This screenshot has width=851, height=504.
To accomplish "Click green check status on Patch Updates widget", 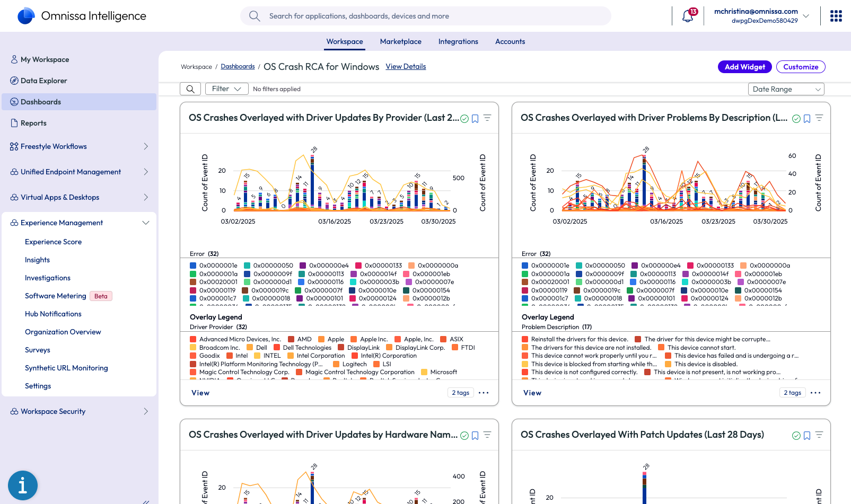I will (796, 436).
